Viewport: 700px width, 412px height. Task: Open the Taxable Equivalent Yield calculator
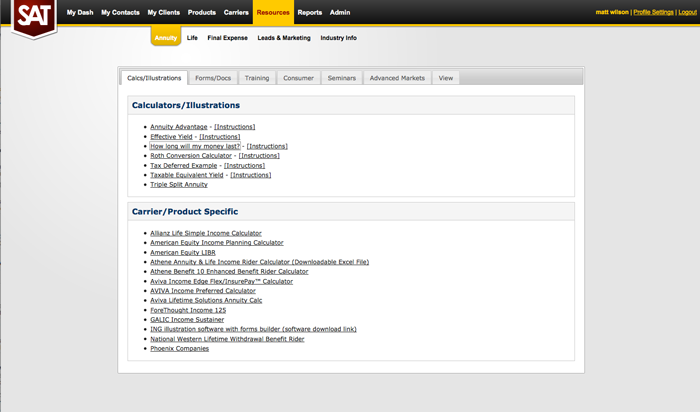coord(187,175)
